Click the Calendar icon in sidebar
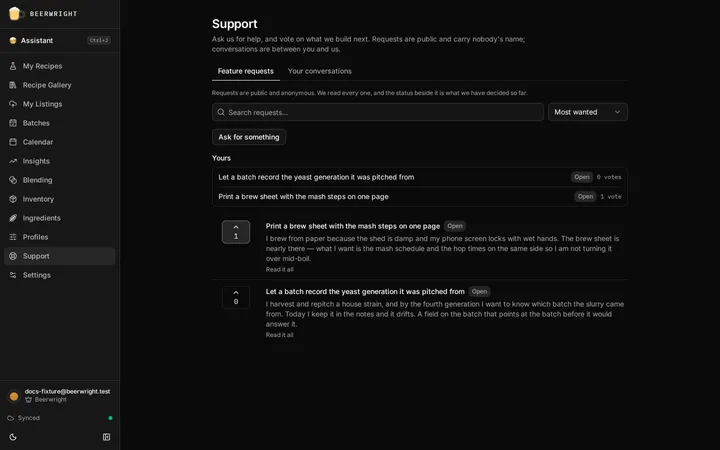 coord(13,142)
